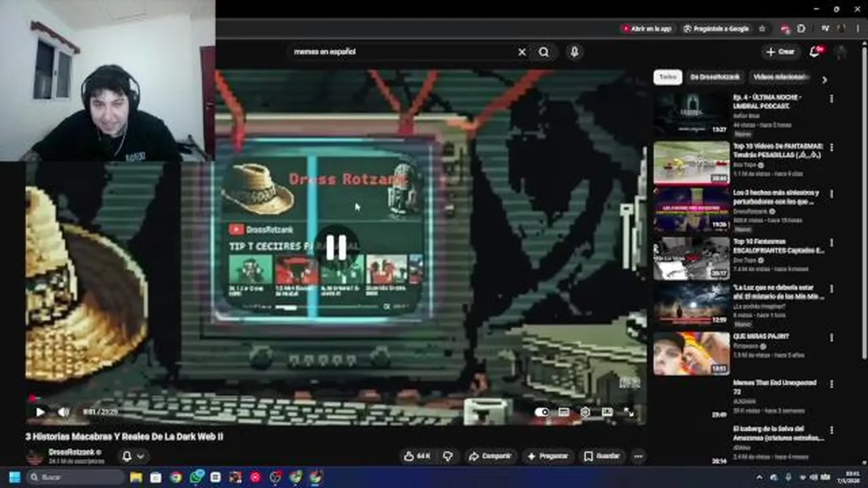Select the Videos relacionados filter chip
The width and height of the screenshot is (868, 488).
point(781,77)
